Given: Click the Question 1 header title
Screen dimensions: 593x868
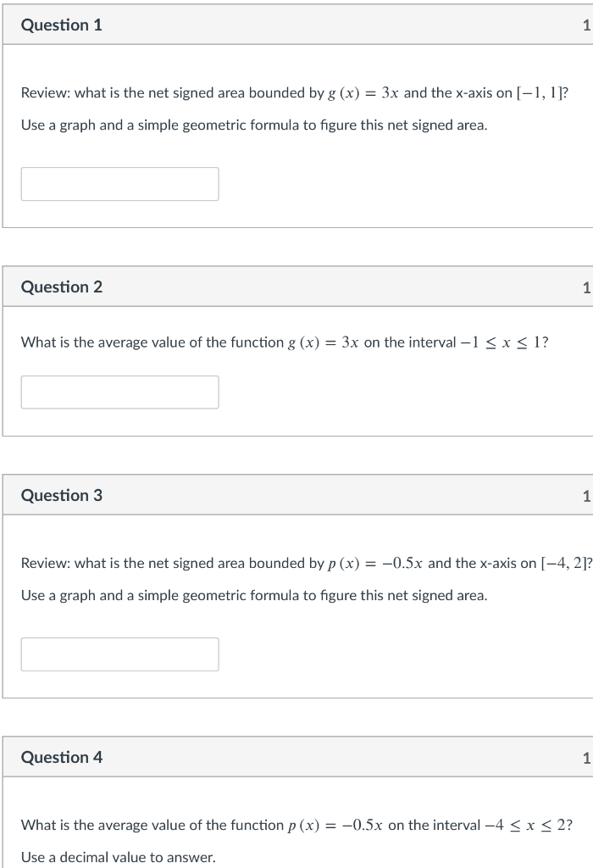Looking at the screenshot, I should [x=61, y=25].
